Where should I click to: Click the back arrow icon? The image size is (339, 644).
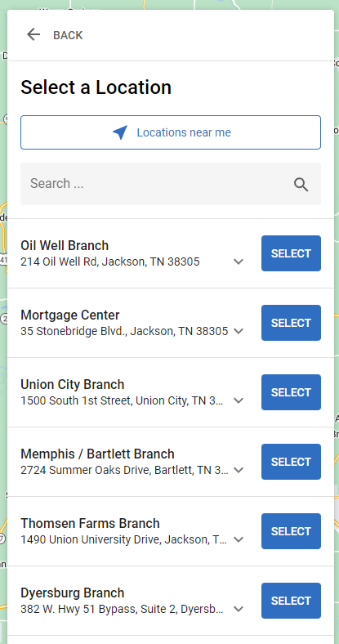pos(33,35)
